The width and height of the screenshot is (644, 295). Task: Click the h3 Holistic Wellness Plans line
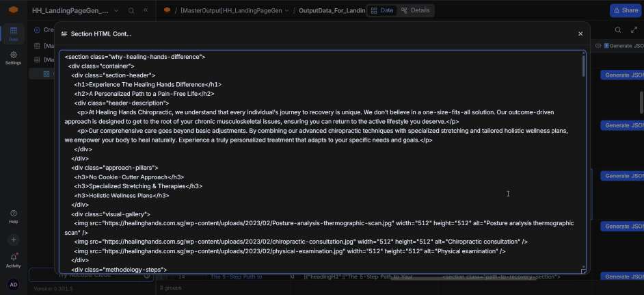point(122,196)
